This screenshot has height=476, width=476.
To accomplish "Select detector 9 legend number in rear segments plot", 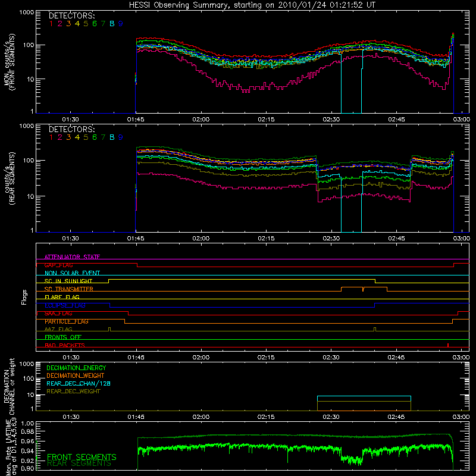I will click(121, 137).
